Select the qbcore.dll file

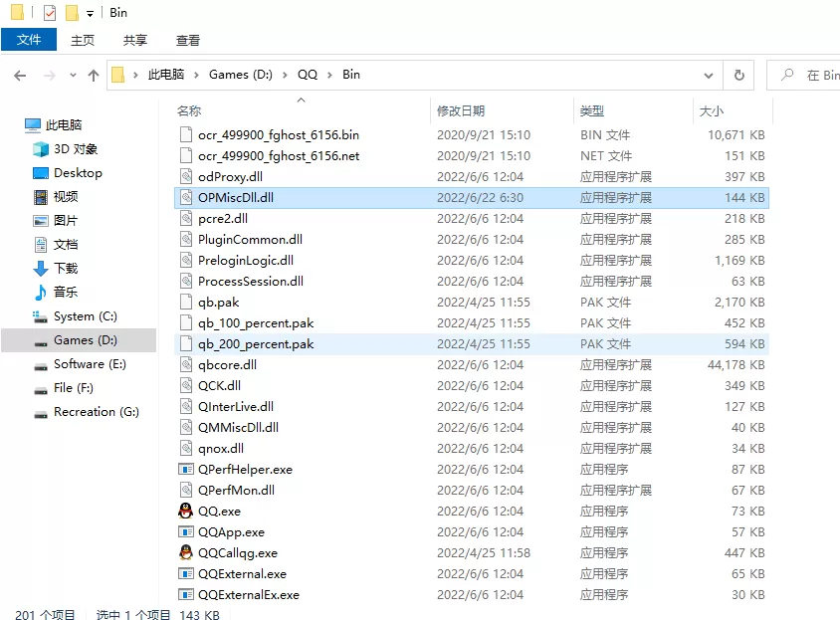point(227,365)
